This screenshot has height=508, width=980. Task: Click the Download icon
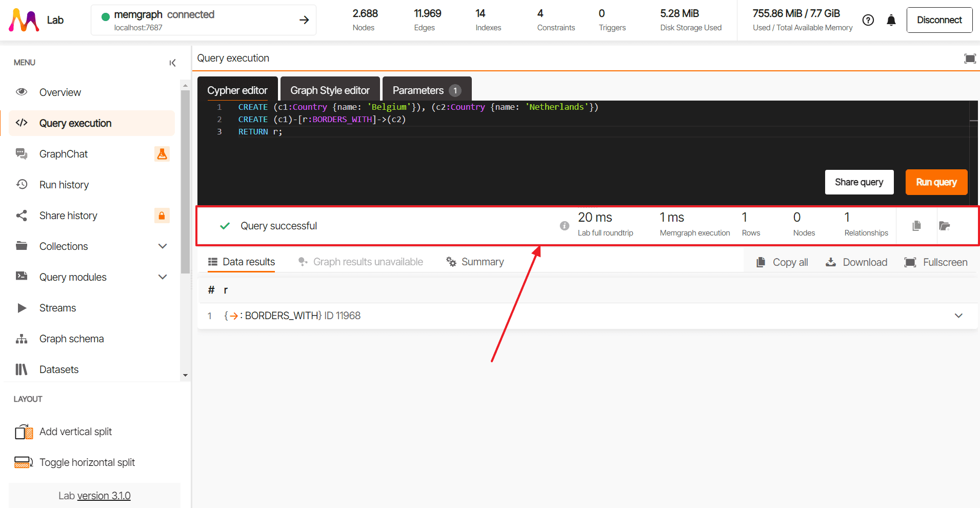point(831,262)
